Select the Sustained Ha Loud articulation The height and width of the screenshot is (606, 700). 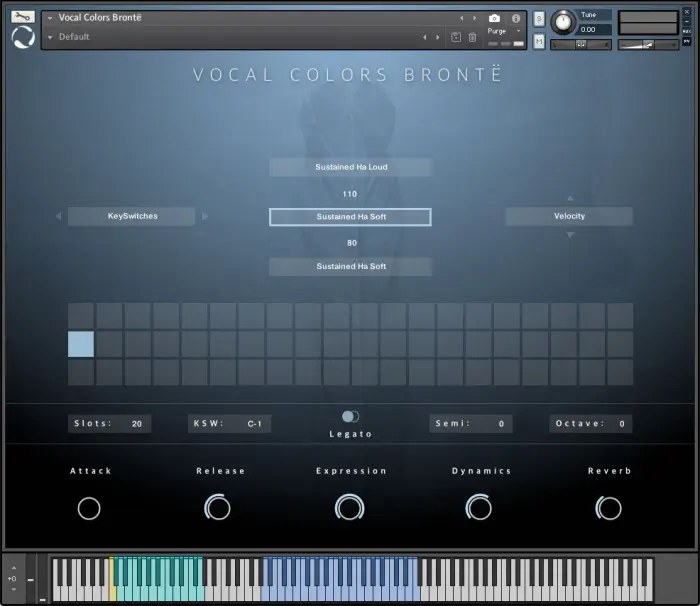click(x=350, y=167)
